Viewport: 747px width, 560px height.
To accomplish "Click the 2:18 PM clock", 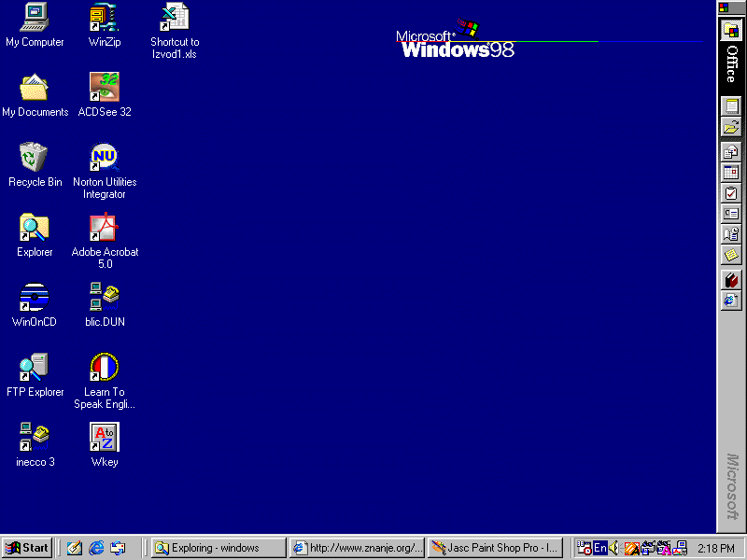I will tap(716, 549).
